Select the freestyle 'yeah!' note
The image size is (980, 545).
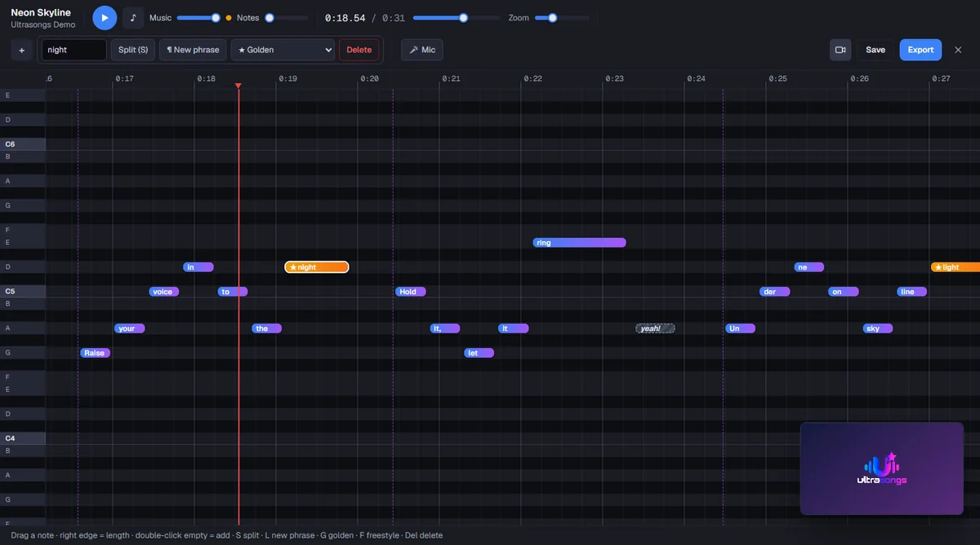point(656,328)
